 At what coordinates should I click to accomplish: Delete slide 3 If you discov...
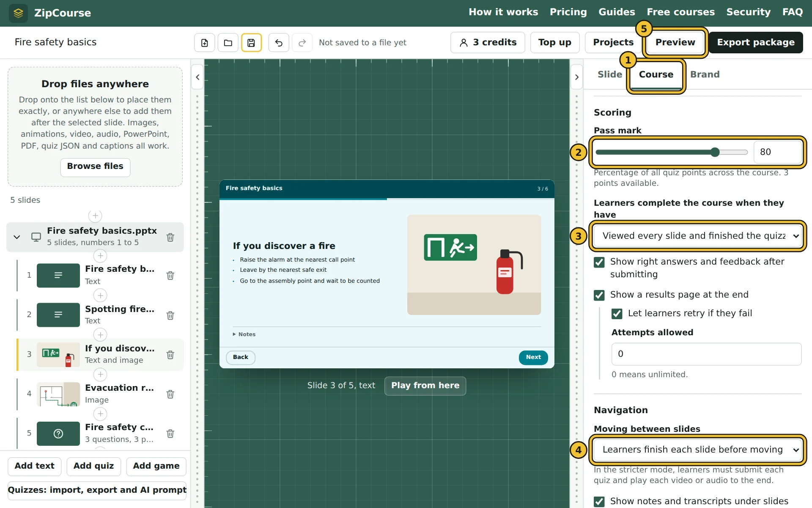(170, 355)
